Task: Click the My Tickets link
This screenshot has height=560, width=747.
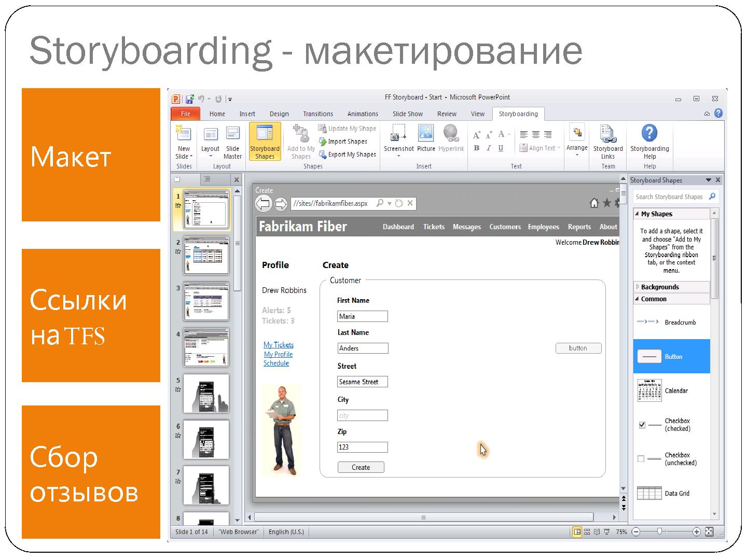Action: (279, 345)
